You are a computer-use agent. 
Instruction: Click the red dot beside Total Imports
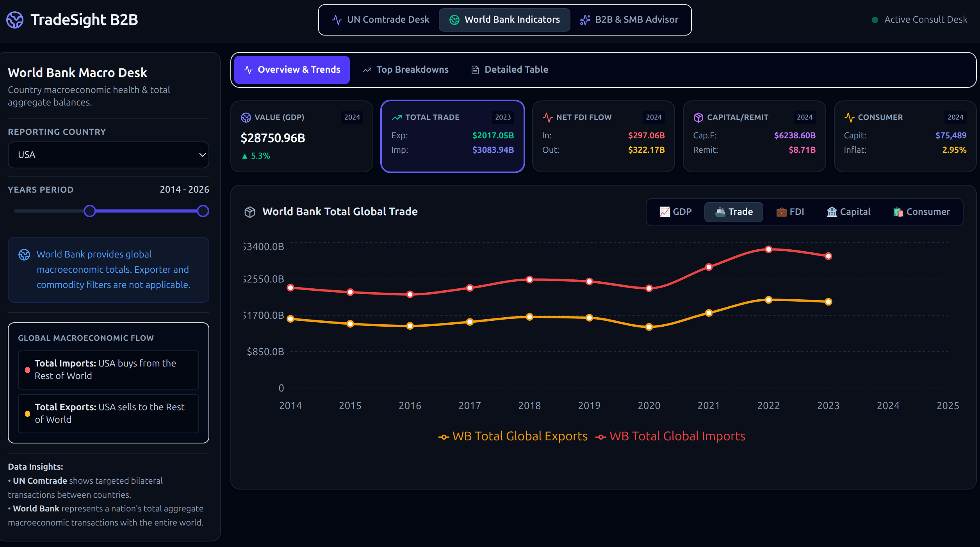pyautogui.click(x=27, y=370)
